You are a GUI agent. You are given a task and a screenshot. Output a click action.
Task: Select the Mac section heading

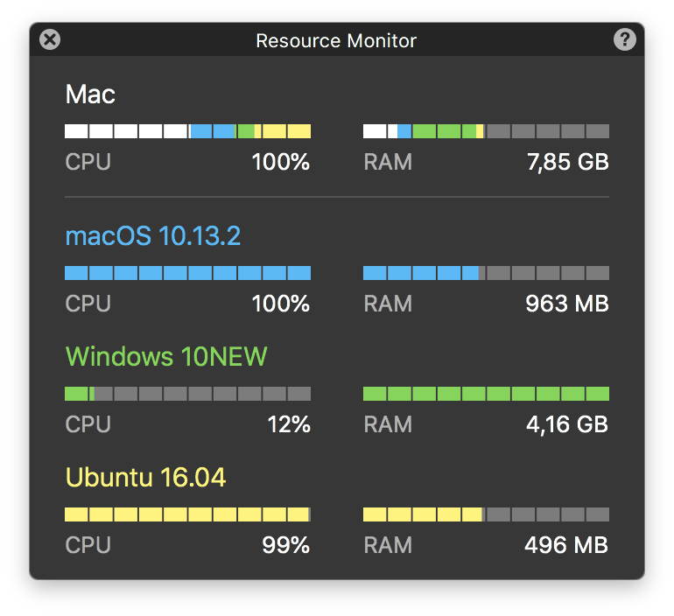(90, 94)
